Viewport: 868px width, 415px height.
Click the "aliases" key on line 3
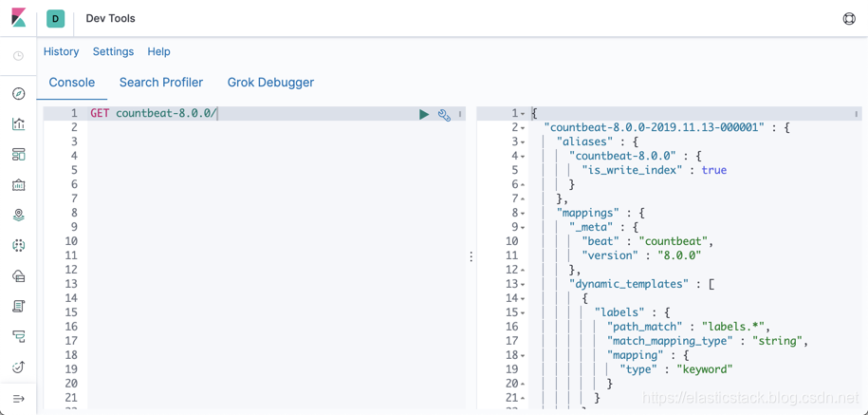[x=585, y=142]
